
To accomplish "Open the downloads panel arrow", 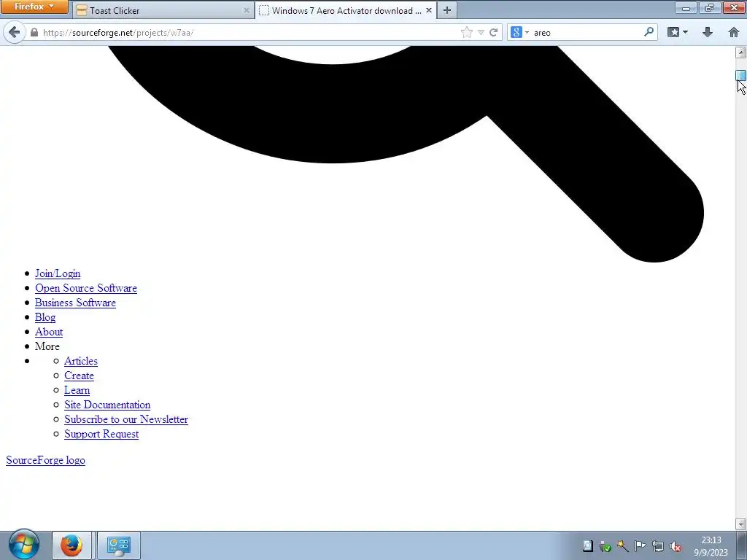I will coord(708,32).
